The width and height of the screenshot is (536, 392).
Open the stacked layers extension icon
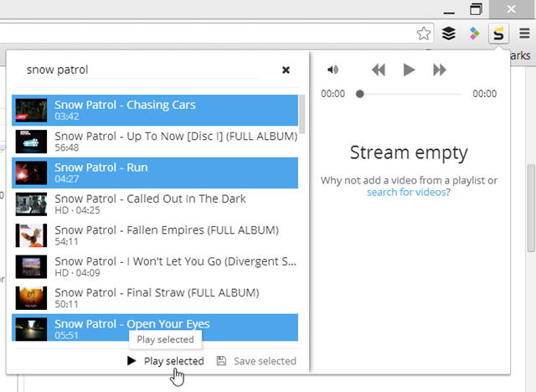pos(449,34)
